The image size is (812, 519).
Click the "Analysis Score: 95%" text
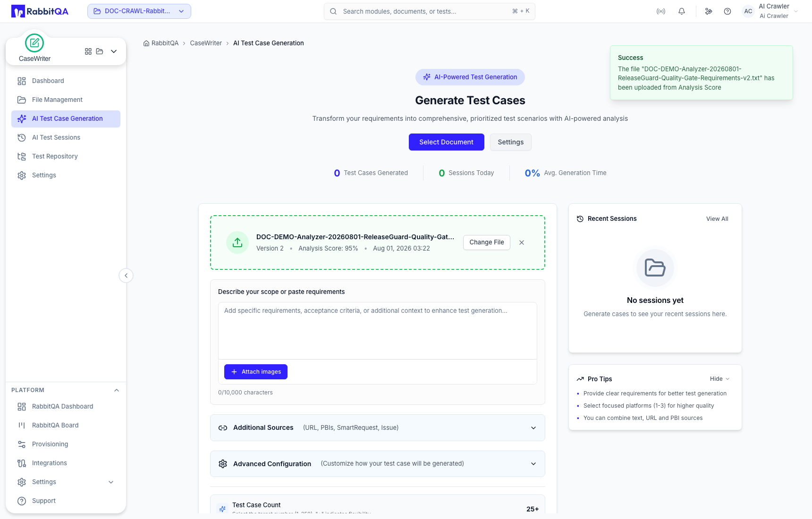click(x=328, y=249)
